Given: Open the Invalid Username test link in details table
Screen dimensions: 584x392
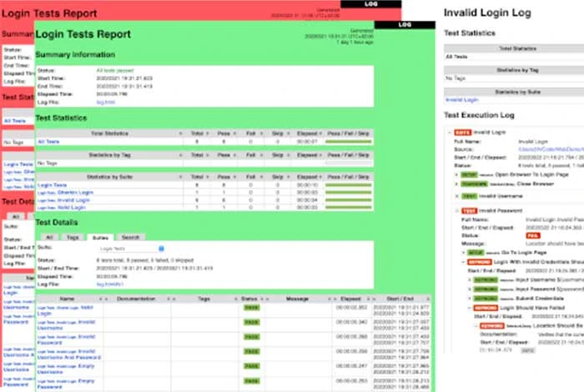Looking at the screenshot, I should [x=66, y=325].
